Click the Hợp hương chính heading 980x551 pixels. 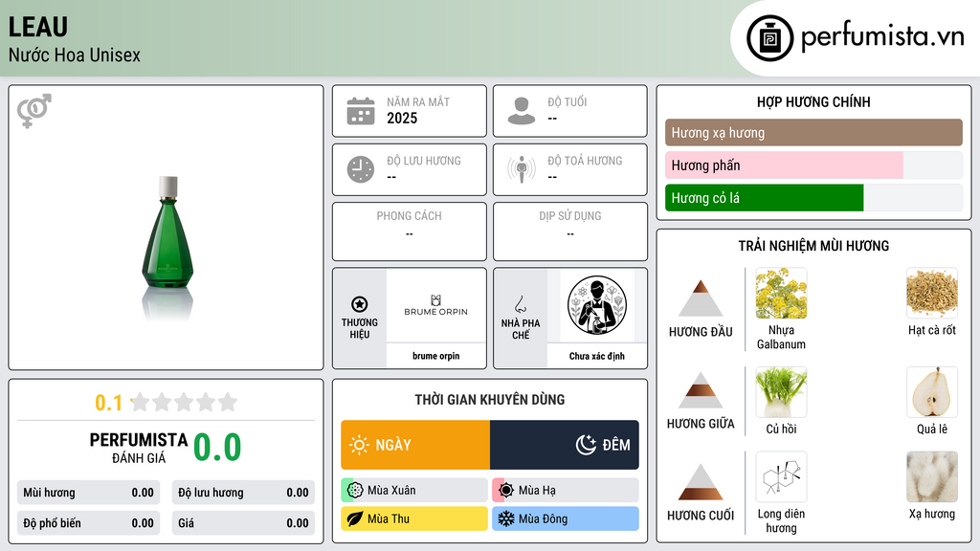(x=813, y=101)
